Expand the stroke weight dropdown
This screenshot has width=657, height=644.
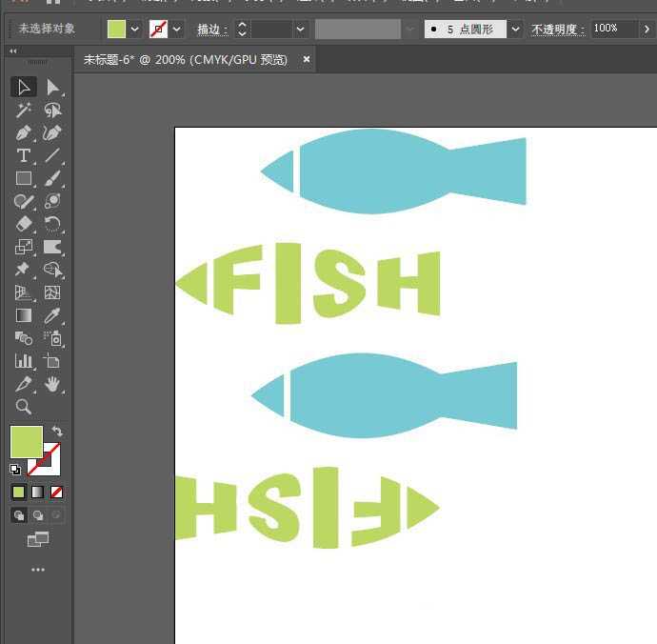[x=301, y=30]
